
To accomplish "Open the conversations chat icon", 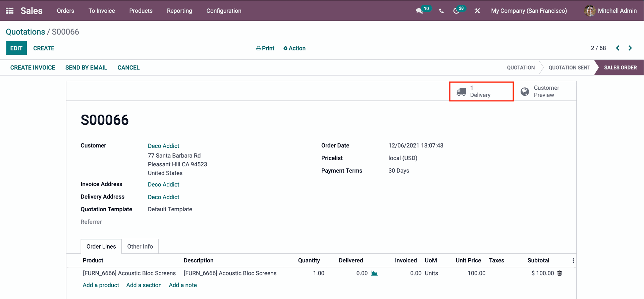I will point(419,11).
